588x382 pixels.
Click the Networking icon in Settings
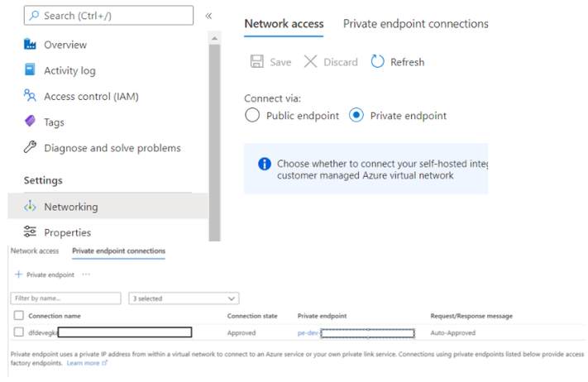pos(31,207)
